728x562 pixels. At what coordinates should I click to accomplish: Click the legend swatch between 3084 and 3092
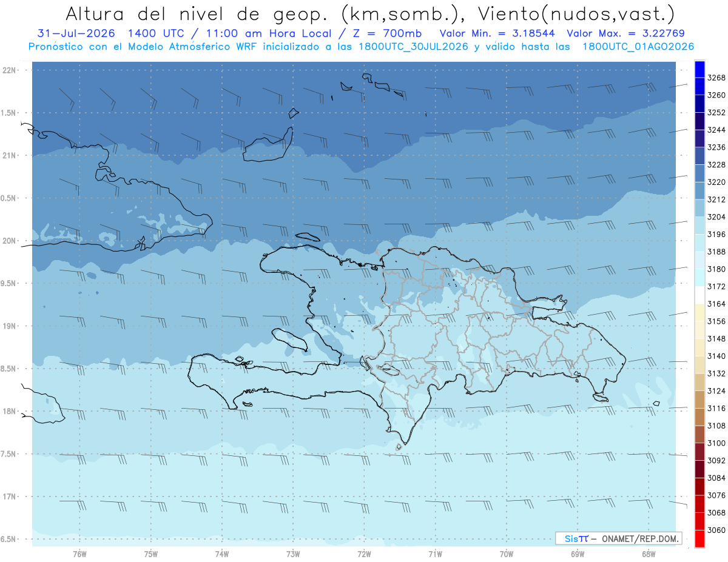click(699, 469)
